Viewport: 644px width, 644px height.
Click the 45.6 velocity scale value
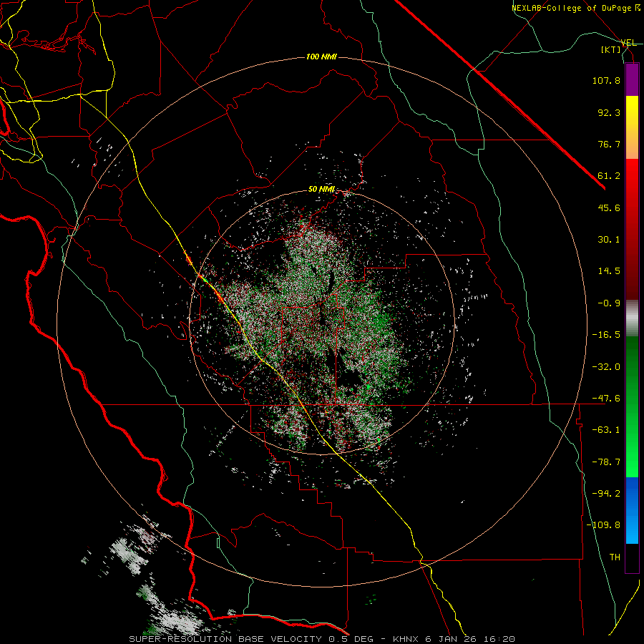[609, 208]
